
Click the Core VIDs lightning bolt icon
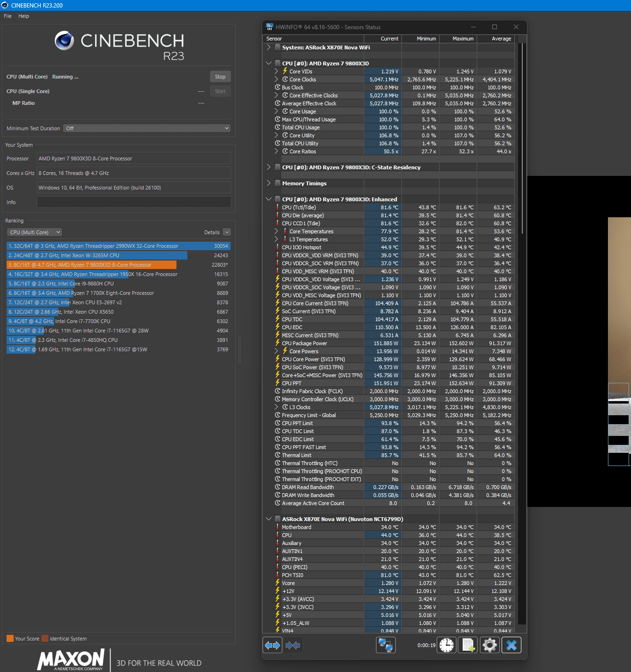[285, 71]
